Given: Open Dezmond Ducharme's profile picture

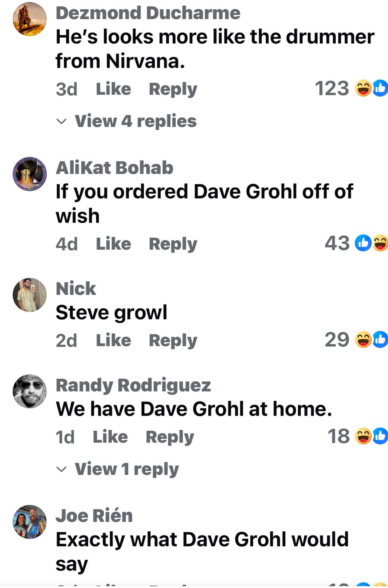Looking at the screenshot, I should click(x=30, y=19).
